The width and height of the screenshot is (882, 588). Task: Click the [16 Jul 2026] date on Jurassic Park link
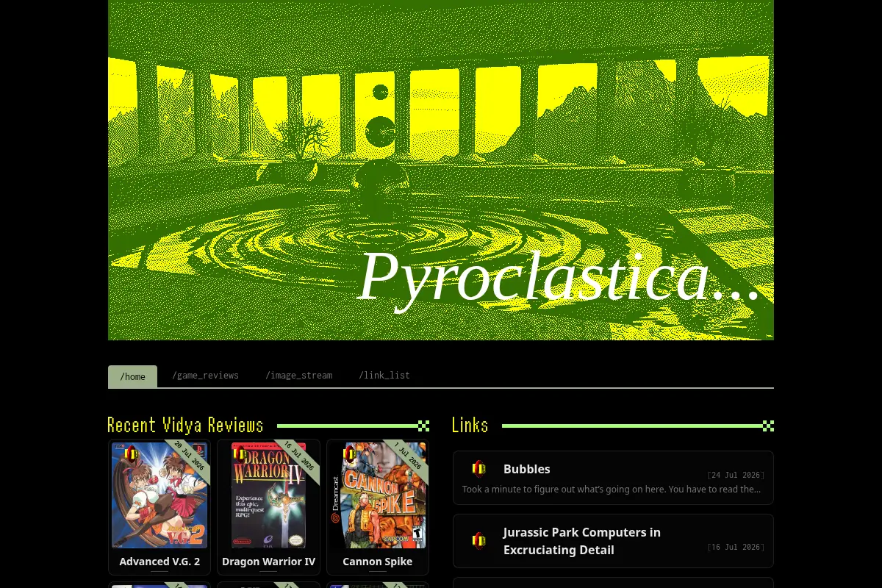(736, 548)
